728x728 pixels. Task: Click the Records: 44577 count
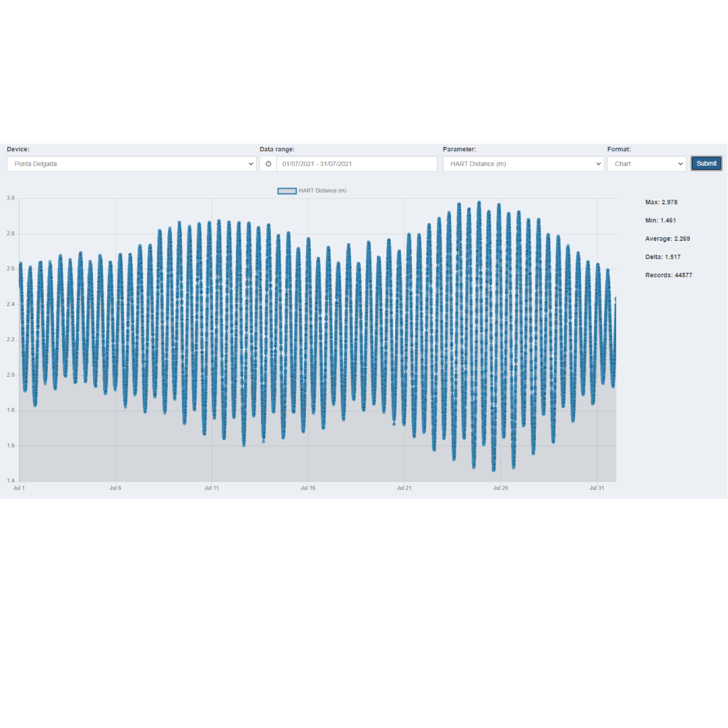coord(668,275)
